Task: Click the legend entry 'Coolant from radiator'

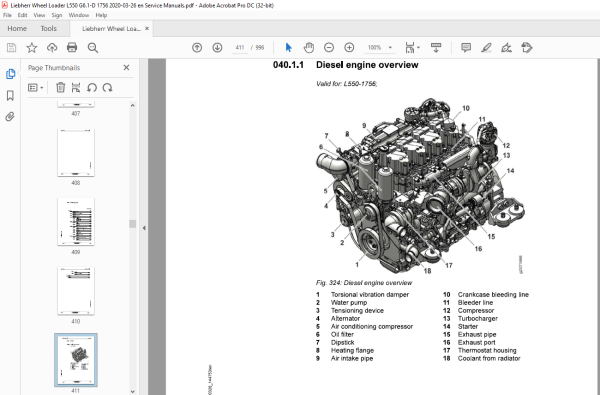Action: pos(489,358)
